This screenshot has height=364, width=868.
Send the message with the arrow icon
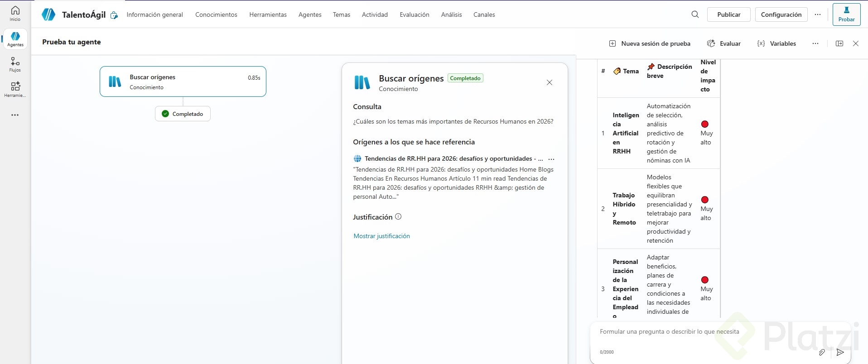(840, 352)
